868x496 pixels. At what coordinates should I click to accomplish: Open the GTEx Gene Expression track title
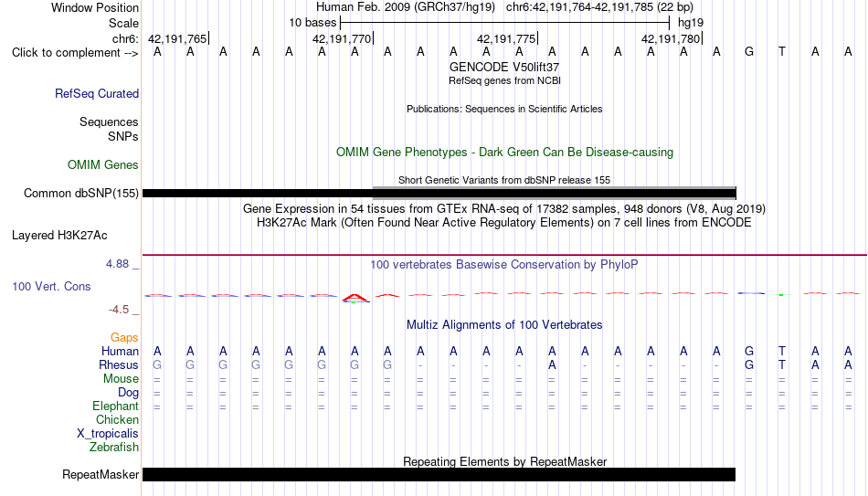[x=504, y=208]
